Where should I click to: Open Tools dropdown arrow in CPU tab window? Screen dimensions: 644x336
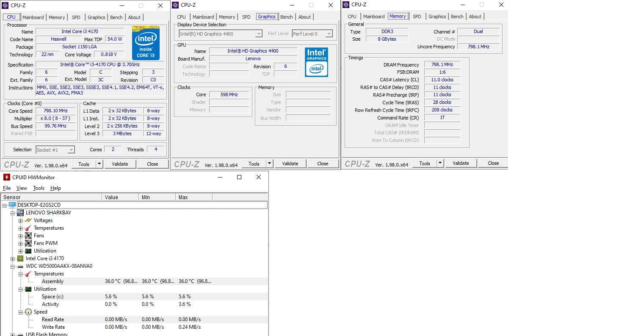[99, 164]
